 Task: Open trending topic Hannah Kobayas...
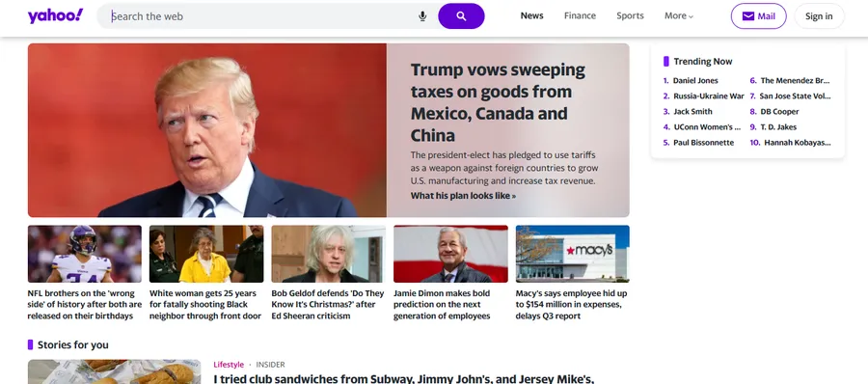click(798, 143)
